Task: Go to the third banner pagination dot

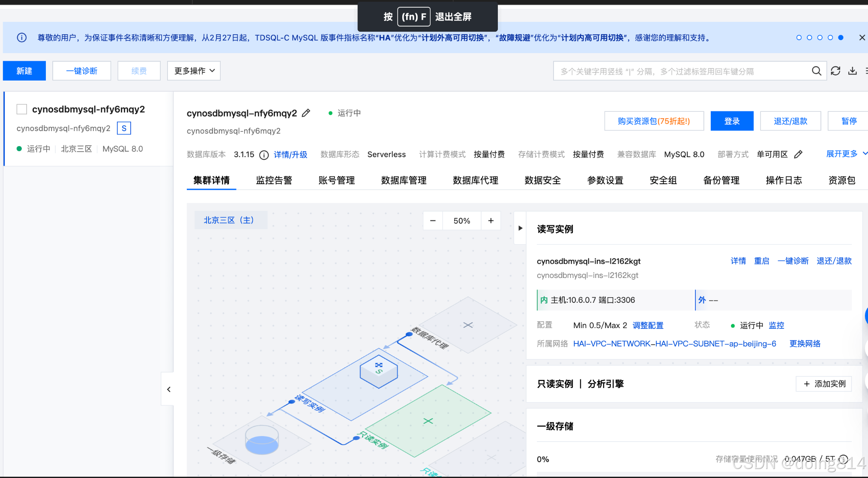Action: coord(820,38)
